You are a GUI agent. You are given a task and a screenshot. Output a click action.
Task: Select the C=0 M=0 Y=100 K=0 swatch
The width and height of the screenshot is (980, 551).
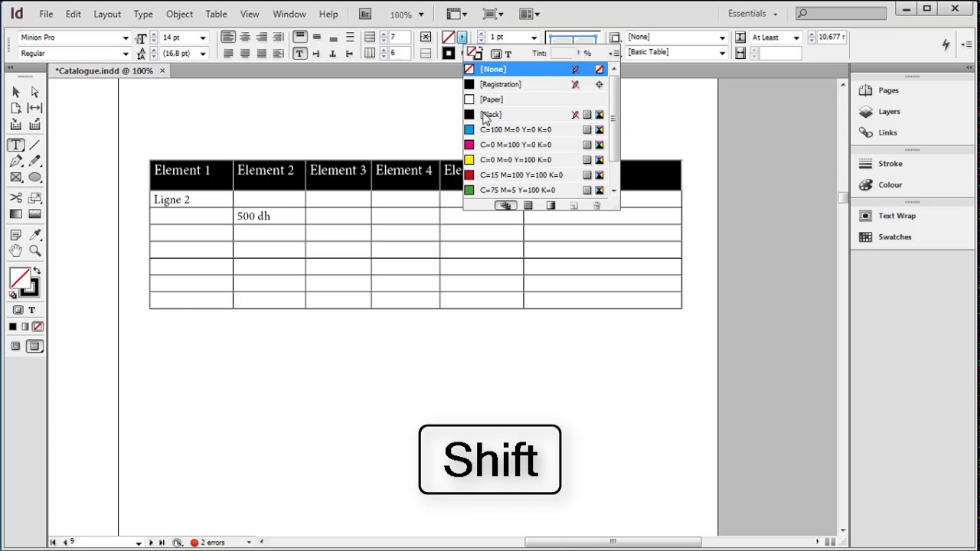click(536, 160)
